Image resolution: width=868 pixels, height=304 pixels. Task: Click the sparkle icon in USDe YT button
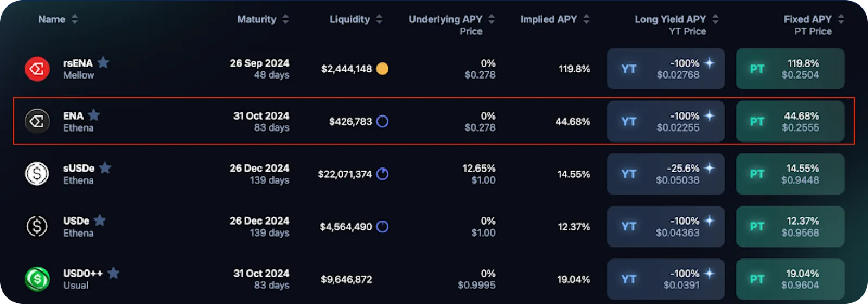(709, 221)
